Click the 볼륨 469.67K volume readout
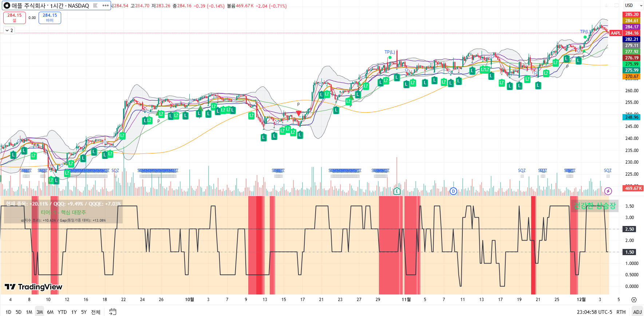This screenshot has width=644, height=316. tap(240, 6)
